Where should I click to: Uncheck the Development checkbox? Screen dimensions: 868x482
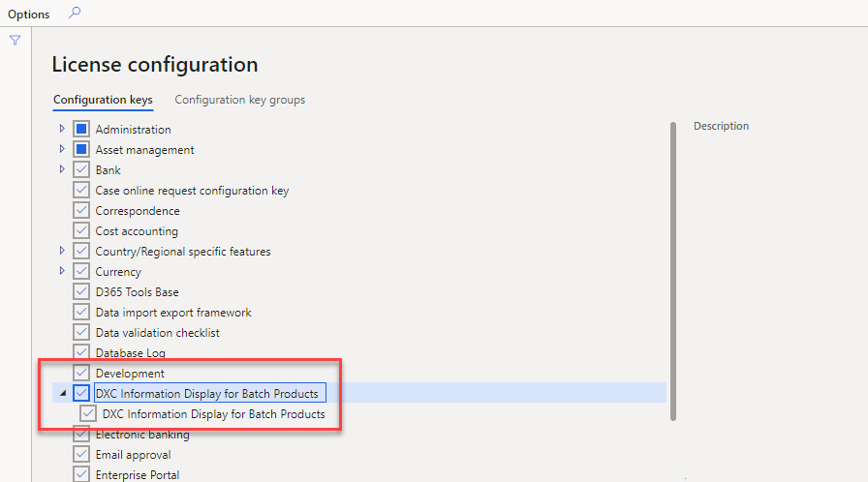(81, 374)
